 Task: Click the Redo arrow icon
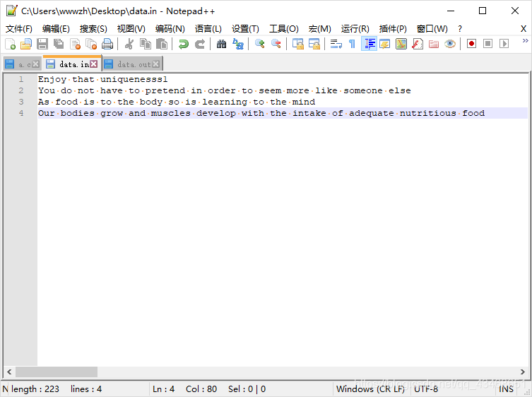tap(200, 44)
